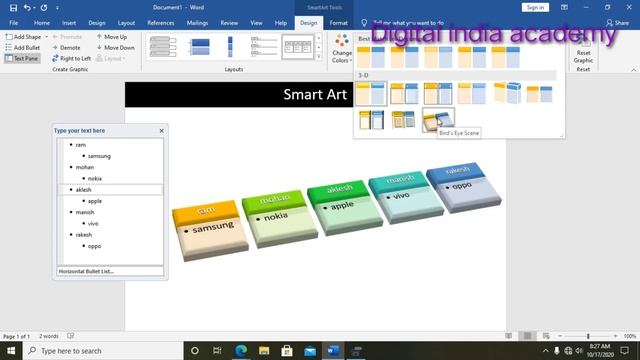Save the document with the Save icon
The image size is (640, 360).
[13, 7]
